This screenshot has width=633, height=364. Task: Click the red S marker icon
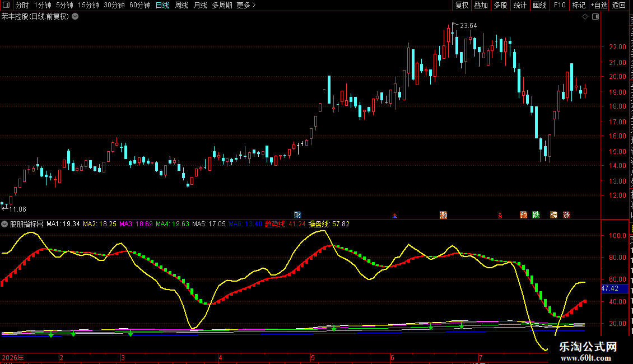[500, 216]
